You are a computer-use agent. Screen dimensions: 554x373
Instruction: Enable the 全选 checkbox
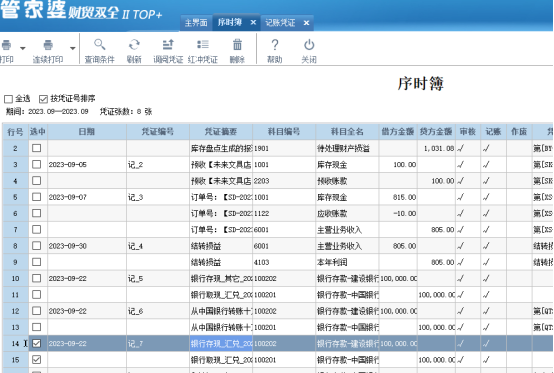8,99
